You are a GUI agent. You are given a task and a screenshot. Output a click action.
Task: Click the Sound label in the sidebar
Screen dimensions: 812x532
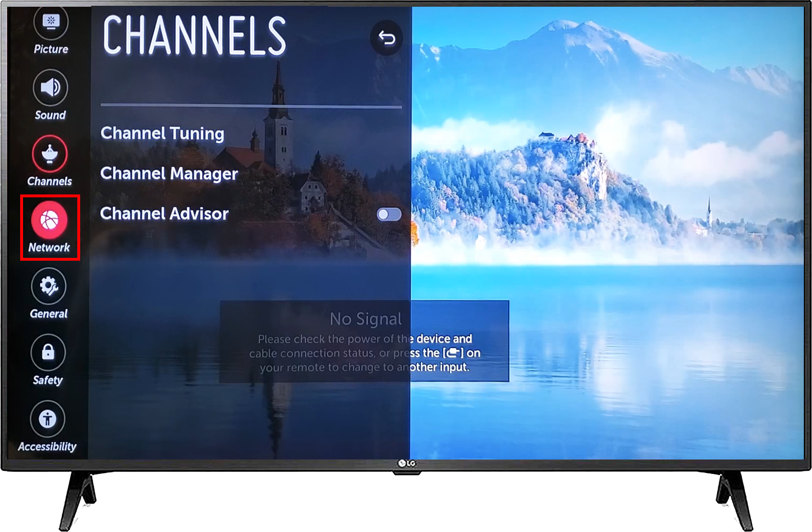tap(50, 115)
